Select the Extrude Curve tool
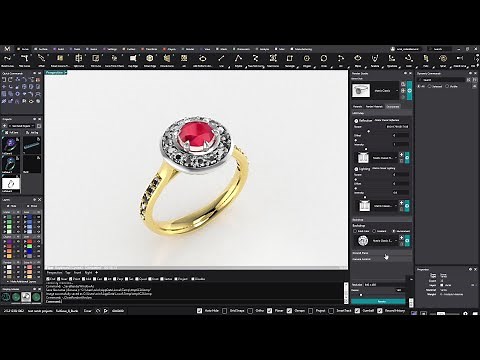This screenshot has width=480, height=360. (167, 60)
